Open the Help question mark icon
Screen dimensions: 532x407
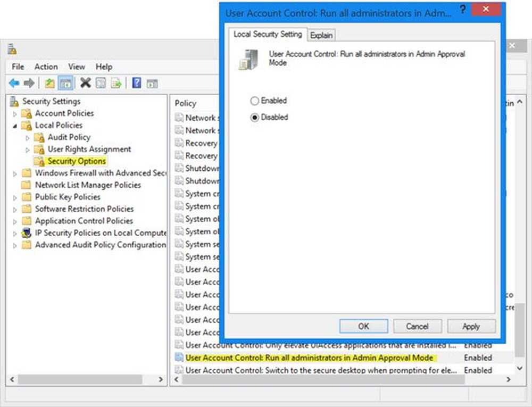click(136, 83)
